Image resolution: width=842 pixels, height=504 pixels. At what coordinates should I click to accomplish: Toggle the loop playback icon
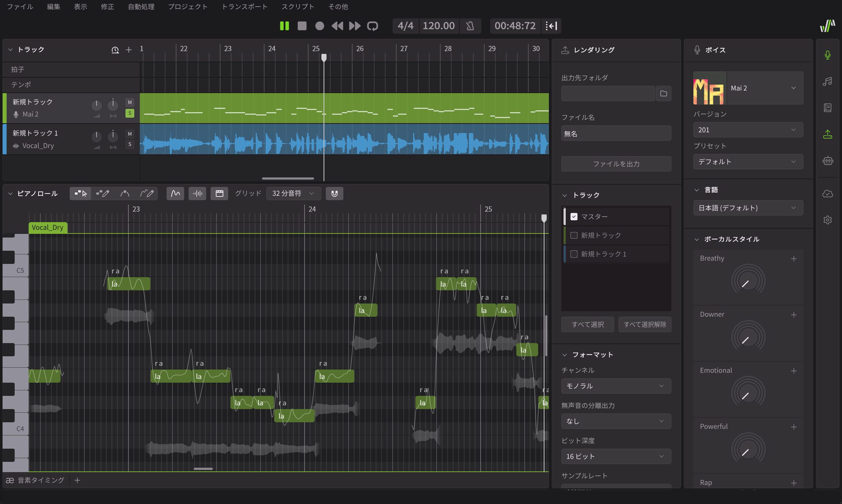(x=372, y=26)
